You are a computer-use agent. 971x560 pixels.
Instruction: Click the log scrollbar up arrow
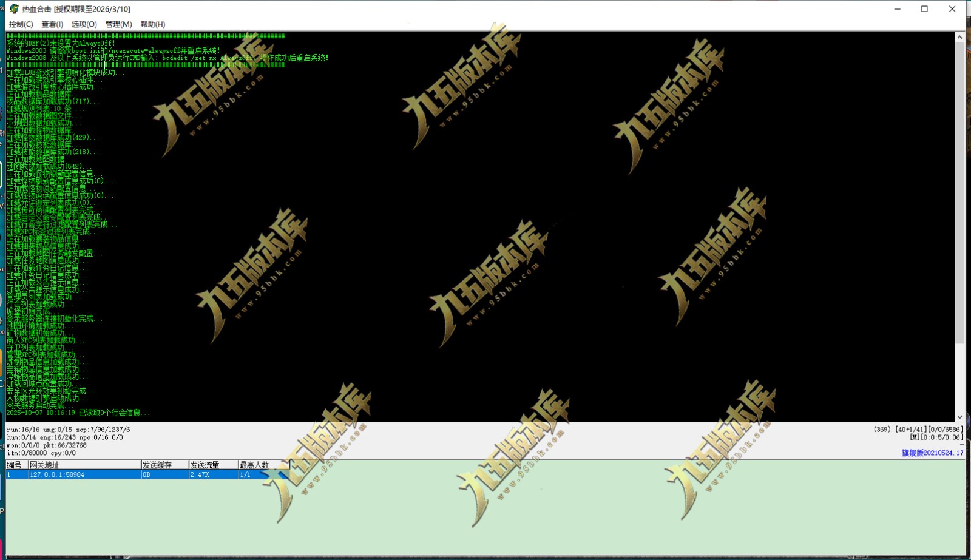click(x=959, y=37)
